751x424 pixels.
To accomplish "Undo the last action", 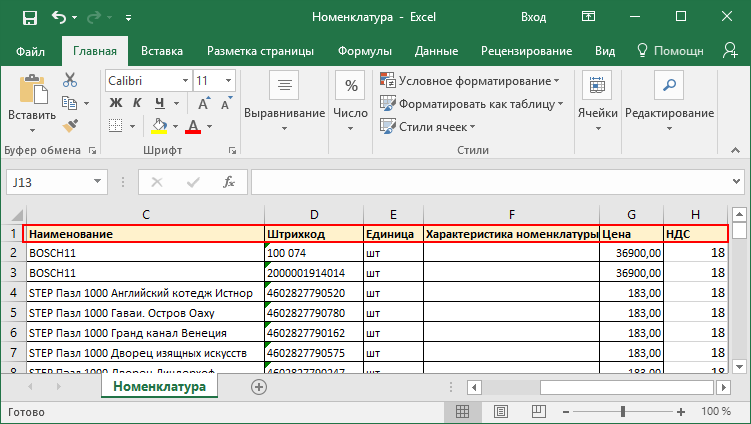I will (59, 18).
